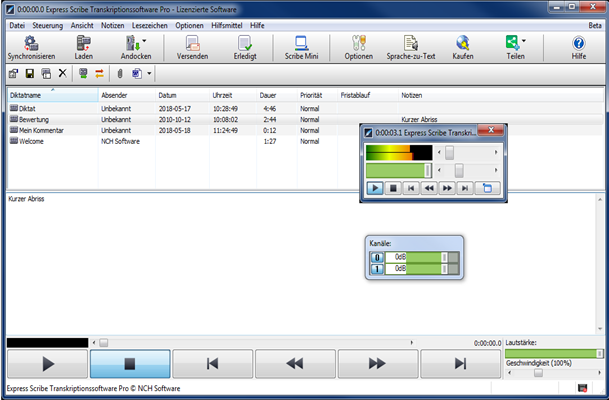Click the main playback position slider thumb
Screen dimensions: 609x400
click(x=103, y=343)
